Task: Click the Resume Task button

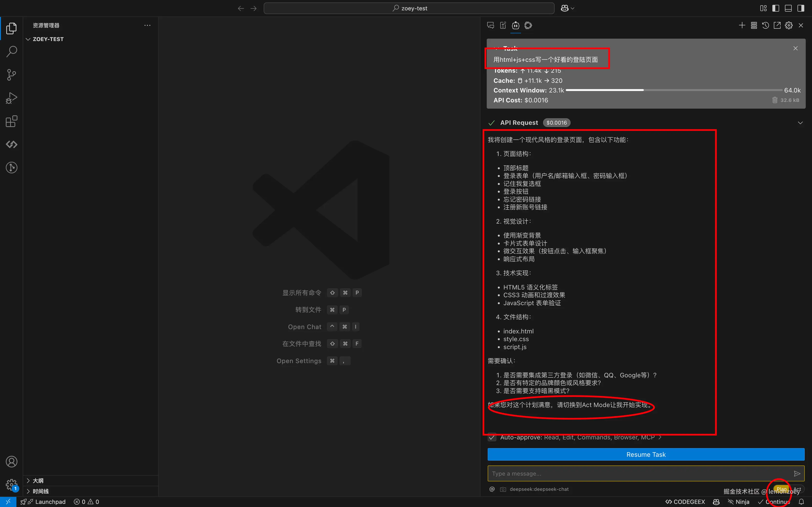Action: tap(645, 454)
